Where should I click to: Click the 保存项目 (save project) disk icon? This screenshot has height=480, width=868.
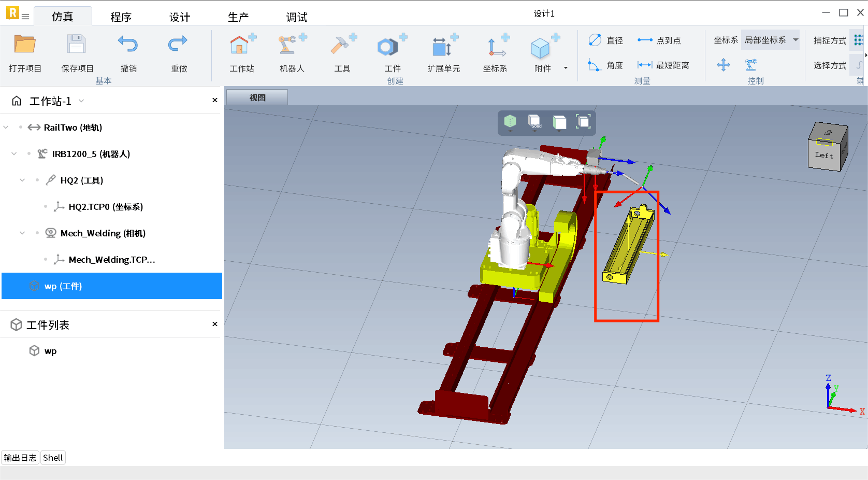point(77,45)
